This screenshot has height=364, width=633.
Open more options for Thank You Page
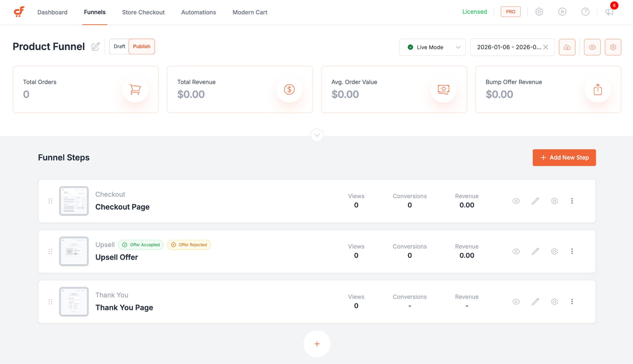click(x=572, y=301)
